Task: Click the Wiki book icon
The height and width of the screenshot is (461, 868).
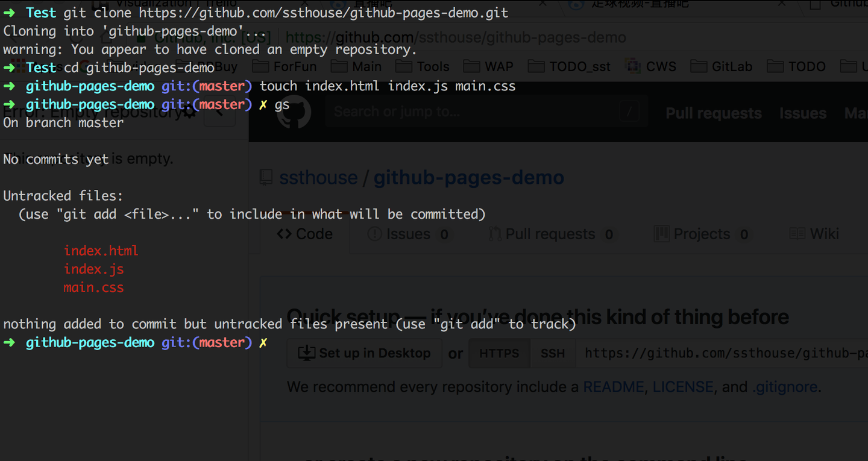Action: coord(797,234)
